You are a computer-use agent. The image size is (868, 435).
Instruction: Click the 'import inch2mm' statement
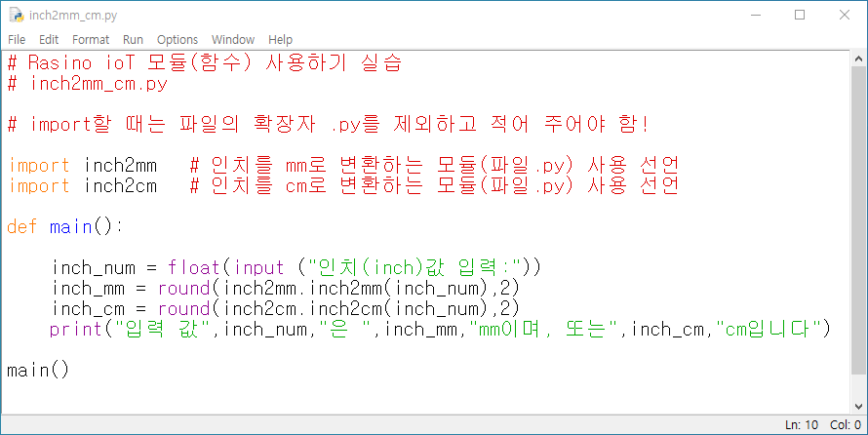(83, 165)
